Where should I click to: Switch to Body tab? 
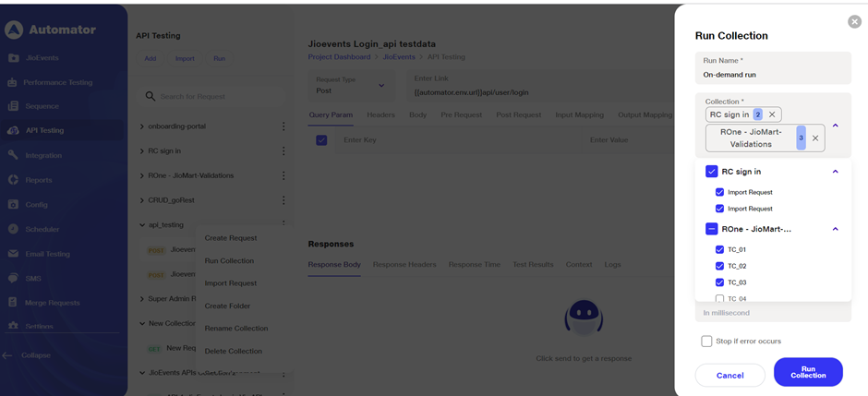418,115
